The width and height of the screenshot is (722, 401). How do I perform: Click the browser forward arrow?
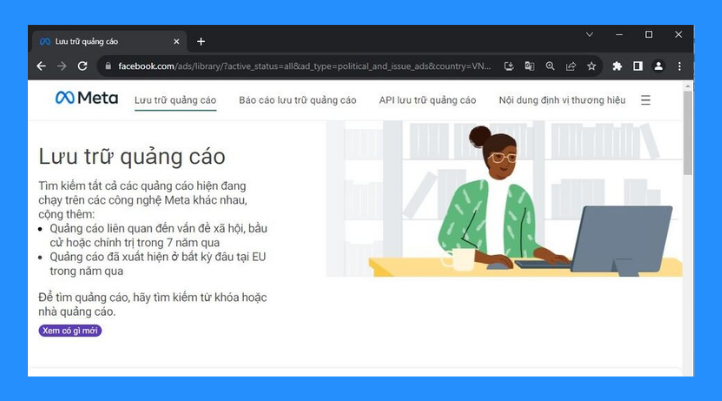62,66
